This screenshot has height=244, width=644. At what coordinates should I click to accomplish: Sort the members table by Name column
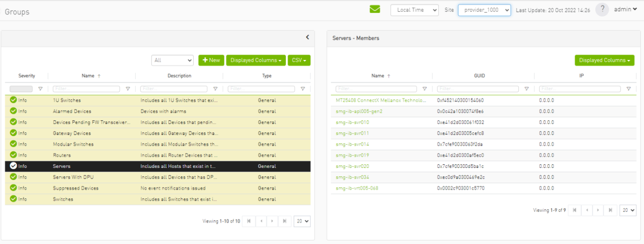[x=381, y=76]
